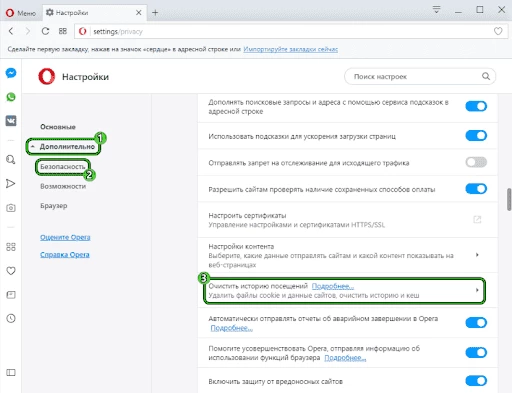This screenshot has width=512, height=393.
Task: Open Подробнее link about usage information
Action: [x=345, y=358]
